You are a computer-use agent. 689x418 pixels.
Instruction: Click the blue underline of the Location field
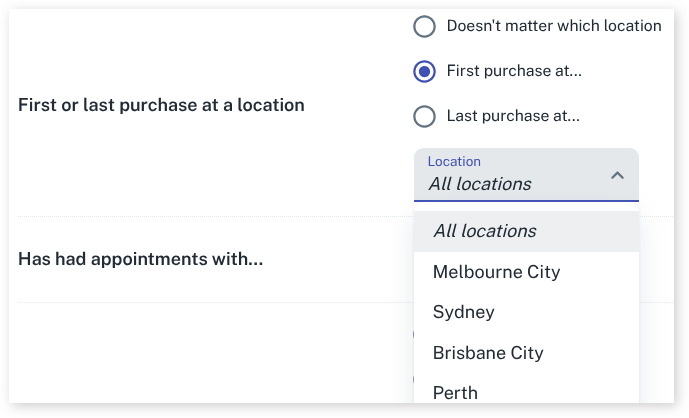[526, 201]
